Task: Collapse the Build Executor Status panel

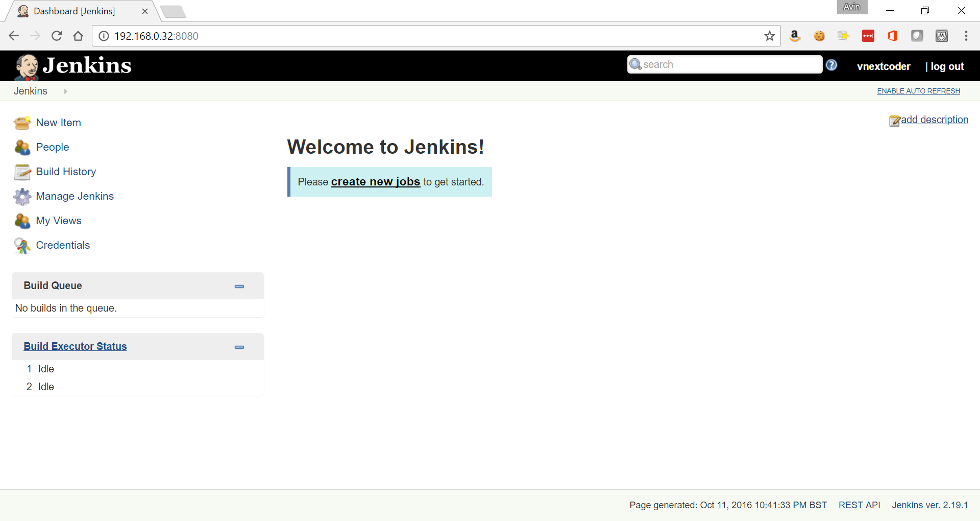Action: 239,347
